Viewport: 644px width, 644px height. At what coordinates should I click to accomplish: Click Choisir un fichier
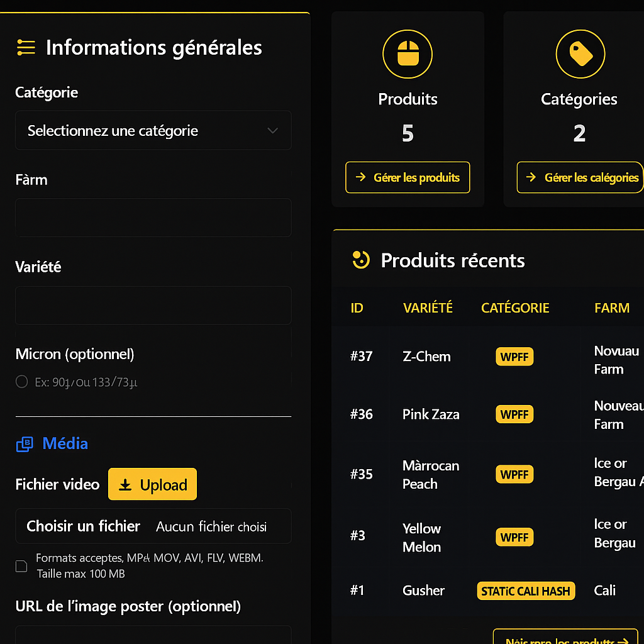84,526
